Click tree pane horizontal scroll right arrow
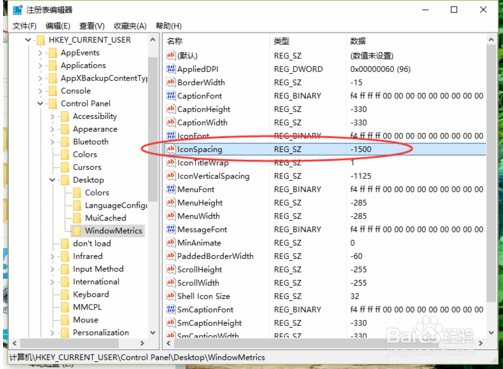The height and width of the screenshot is (369, 503). click(142, 343)
